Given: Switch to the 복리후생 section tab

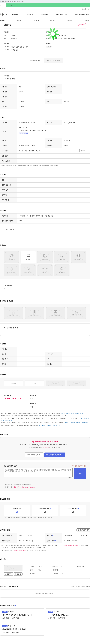Looking at the screenshot, I should click(x=53, y=21).
